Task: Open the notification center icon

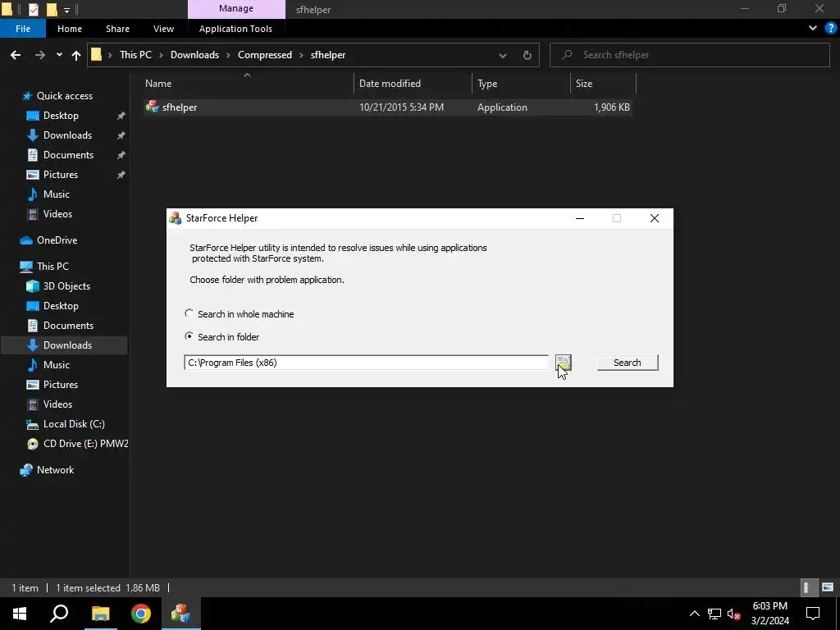Action: click(813, 614)
